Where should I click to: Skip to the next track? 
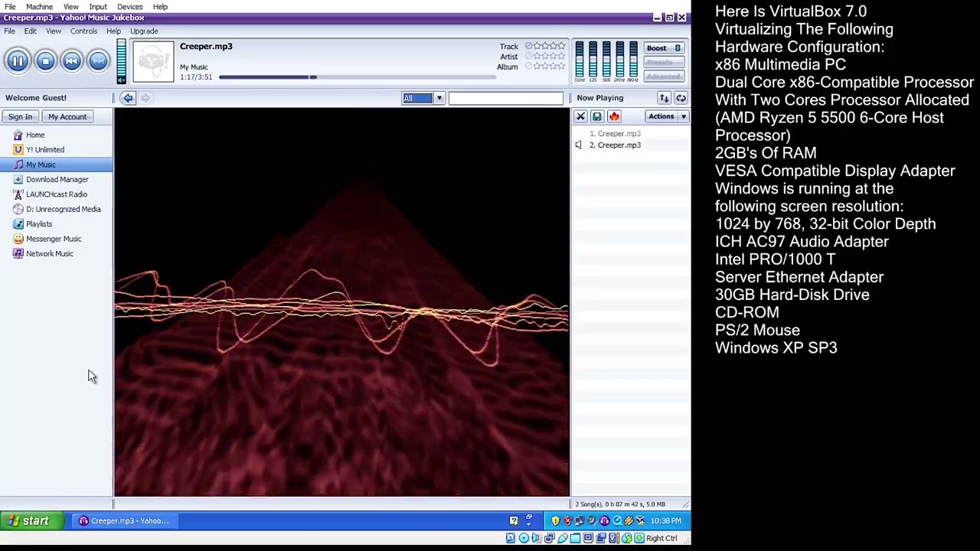[98, 60]
